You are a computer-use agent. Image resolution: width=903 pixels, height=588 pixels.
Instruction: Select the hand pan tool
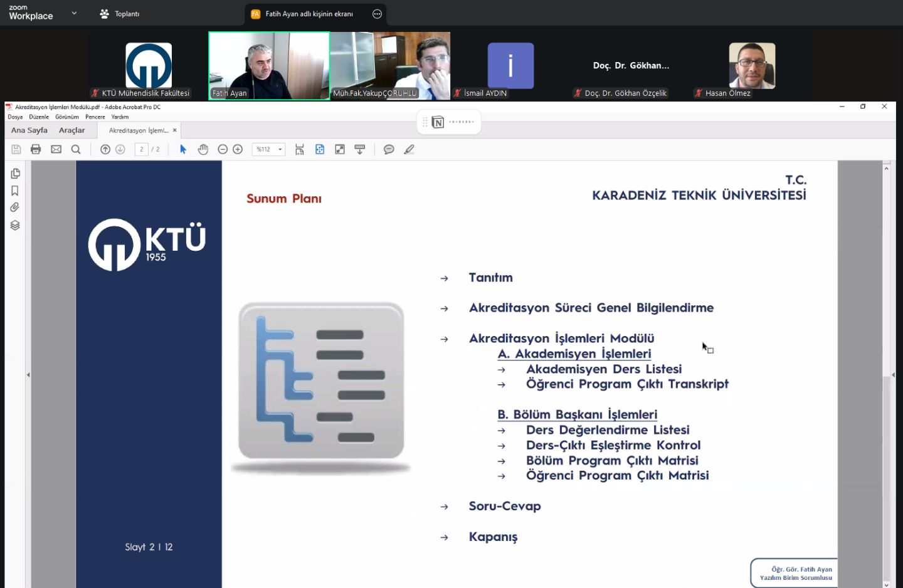click(x=203, y=149)
